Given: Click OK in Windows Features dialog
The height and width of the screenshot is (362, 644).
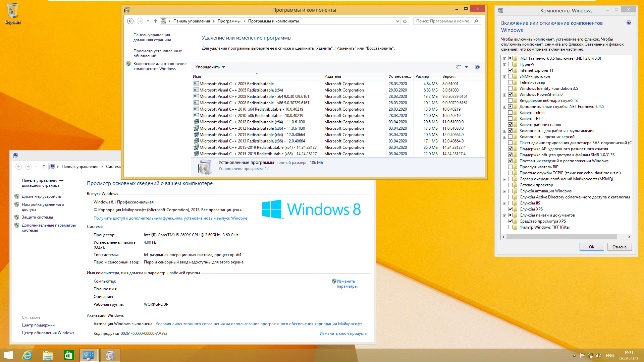Looking at the screenshot, I should [x=592, y=247].
